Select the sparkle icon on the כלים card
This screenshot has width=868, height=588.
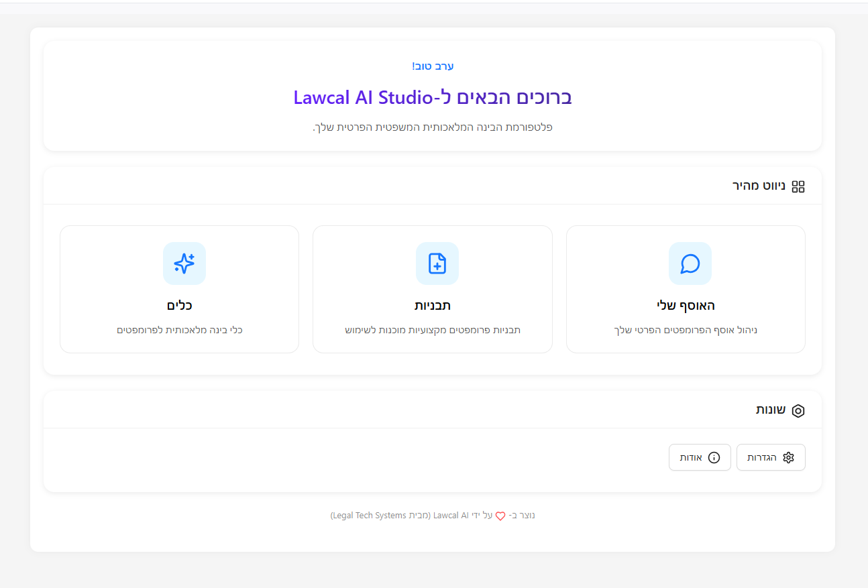tap(184, 263)
